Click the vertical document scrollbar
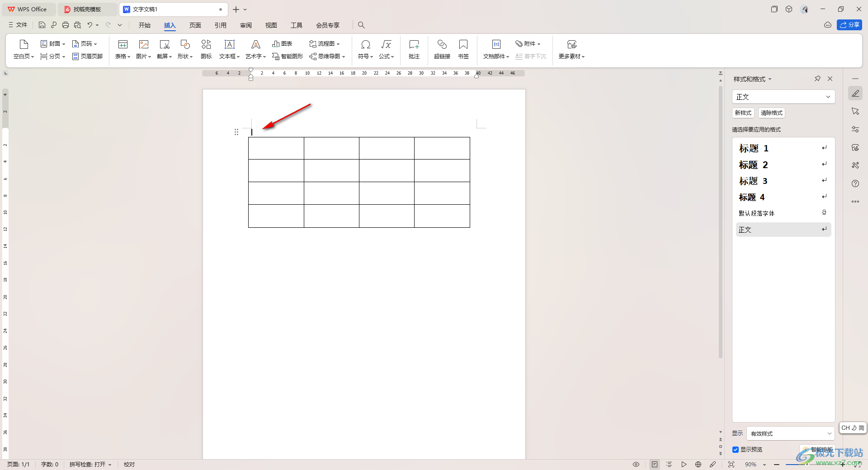The width and height of the screenshot is (868, 470). tap(721, 221)
